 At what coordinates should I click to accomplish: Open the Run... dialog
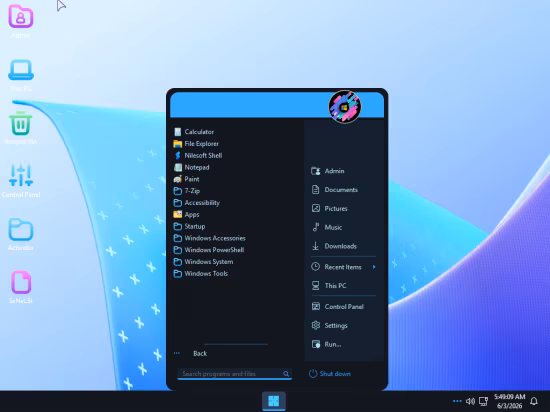click(326, 344)
